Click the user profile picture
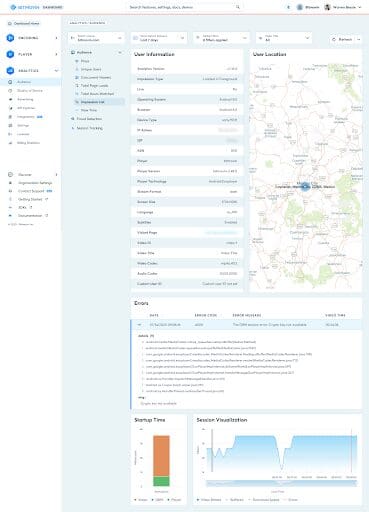The width and height of the screenshot is (369, 512). point(327,7)
